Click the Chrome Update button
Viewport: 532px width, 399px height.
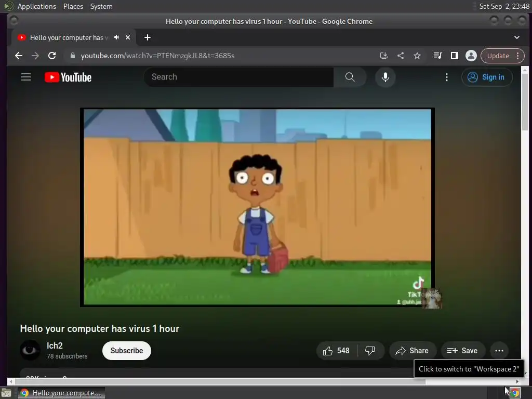pos(498,56)
